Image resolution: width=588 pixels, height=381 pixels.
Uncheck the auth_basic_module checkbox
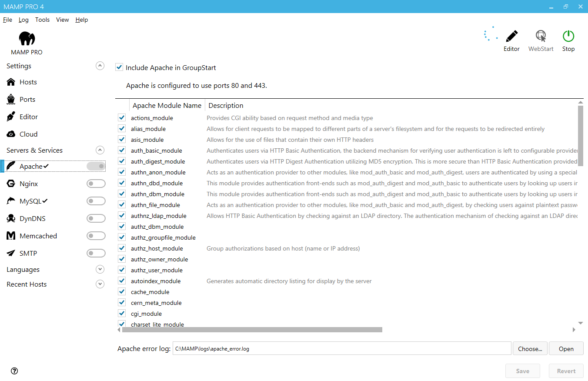pyautogui.click(x=122, y=150)
